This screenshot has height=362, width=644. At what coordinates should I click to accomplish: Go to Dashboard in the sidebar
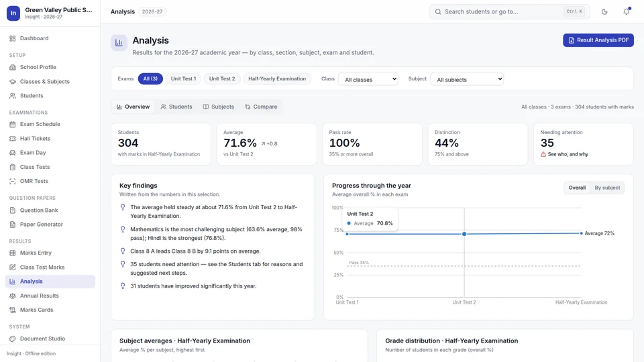(x=50, y=39)
